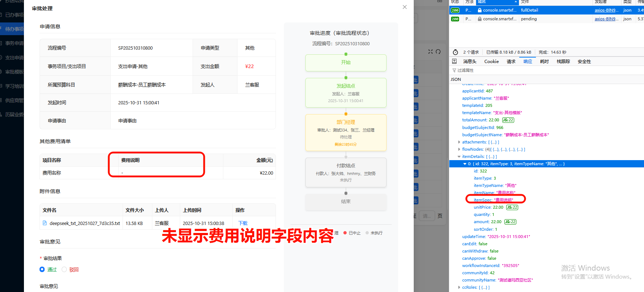Toggle the network details panel icon left of 消息头
644x292 pixels.
[x=454, y=61]
